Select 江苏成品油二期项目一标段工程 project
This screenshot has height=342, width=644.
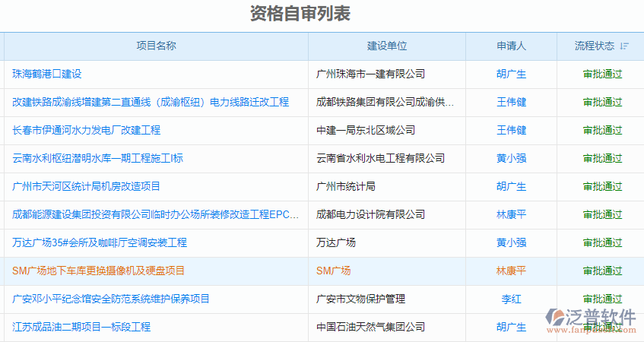click(x=81, y=328)
